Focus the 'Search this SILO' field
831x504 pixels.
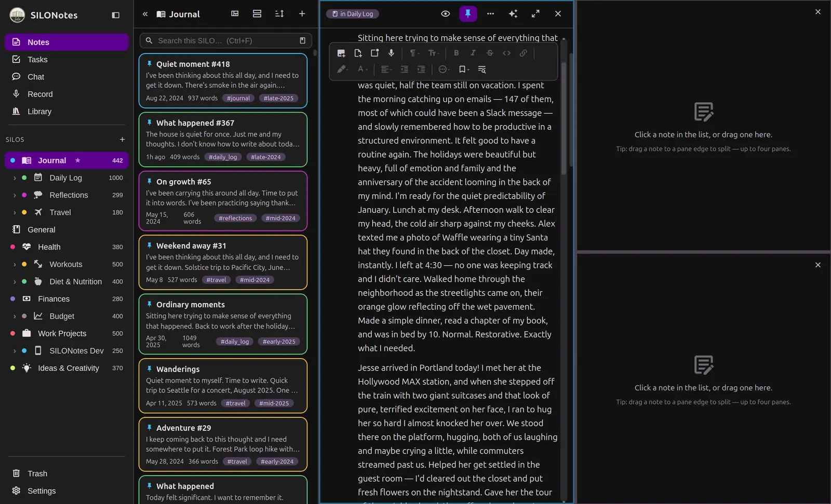click(225, 40)
